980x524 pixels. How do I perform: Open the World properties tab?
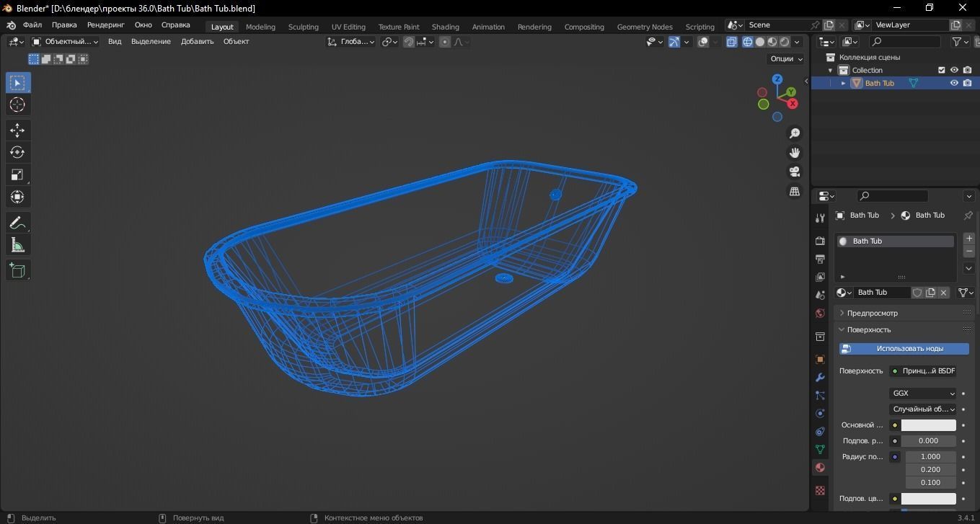pyautogui.click(x=820, y=313)
